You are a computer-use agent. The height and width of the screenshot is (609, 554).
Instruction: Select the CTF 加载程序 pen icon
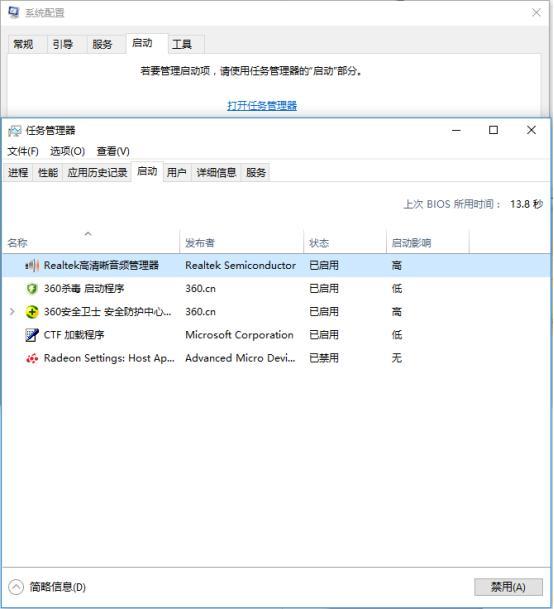click(32, 335)
